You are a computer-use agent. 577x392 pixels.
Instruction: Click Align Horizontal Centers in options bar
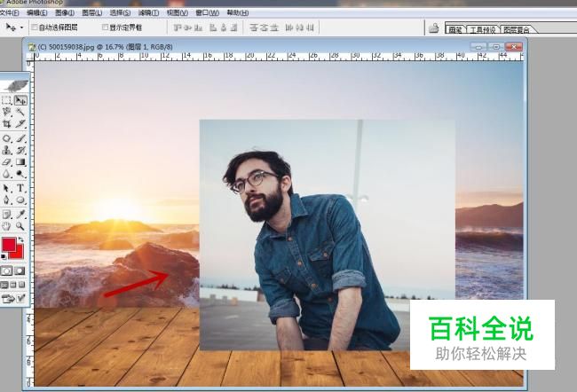pyautogui.click(x=224, y=27)
